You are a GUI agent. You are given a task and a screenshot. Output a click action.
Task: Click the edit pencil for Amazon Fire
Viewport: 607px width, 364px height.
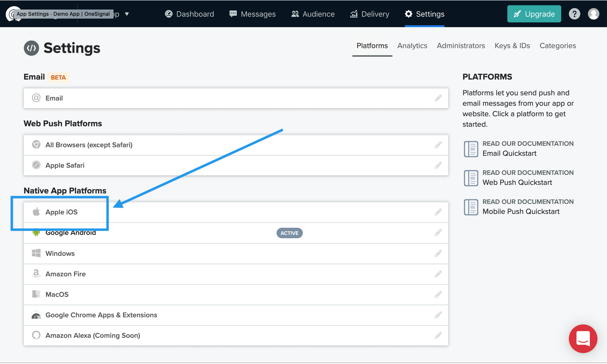pos(438,274)
